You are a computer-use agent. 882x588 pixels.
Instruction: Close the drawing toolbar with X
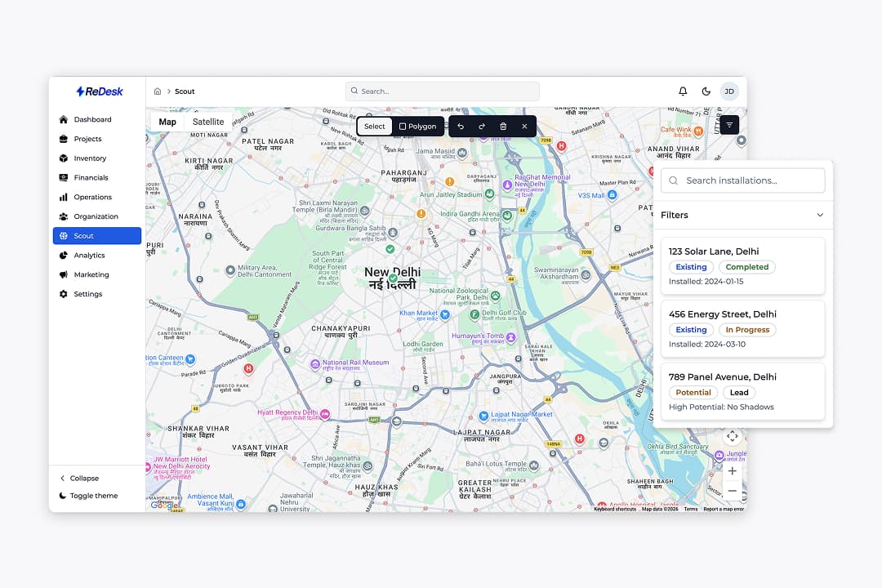coord(524,126)
